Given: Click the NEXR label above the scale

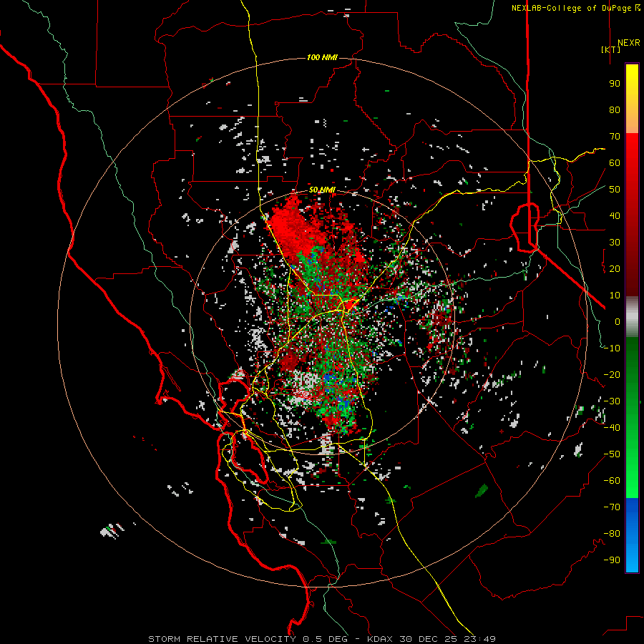Looking at the screenshot, I should pos(628,43).
